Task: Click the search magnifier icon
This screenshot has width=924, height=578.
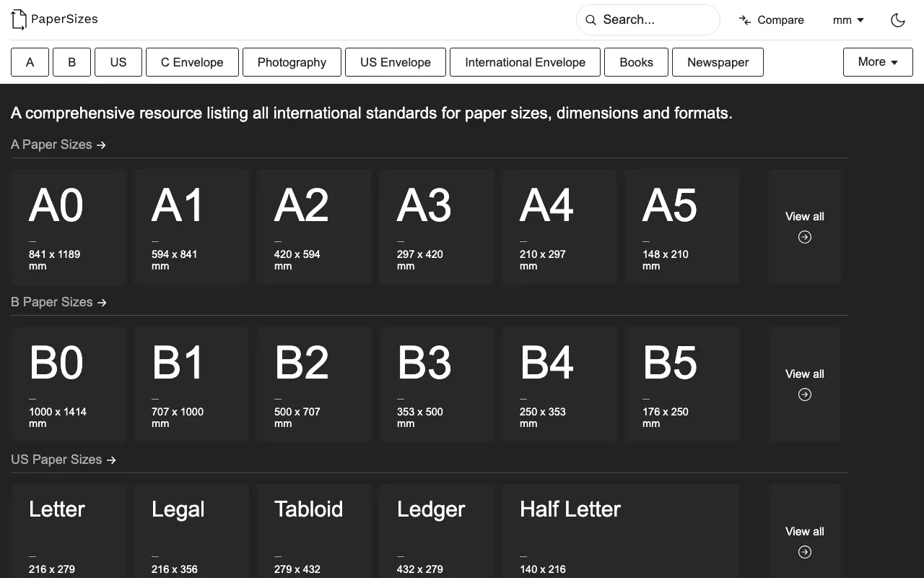Action: tap(590, 20)
